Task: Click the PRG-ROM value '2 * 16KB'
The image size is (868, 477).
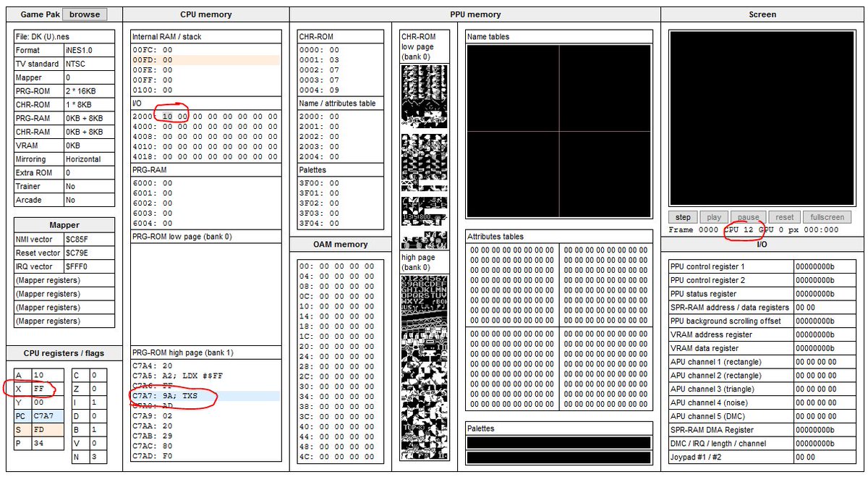Action: (x=89, y=91)
